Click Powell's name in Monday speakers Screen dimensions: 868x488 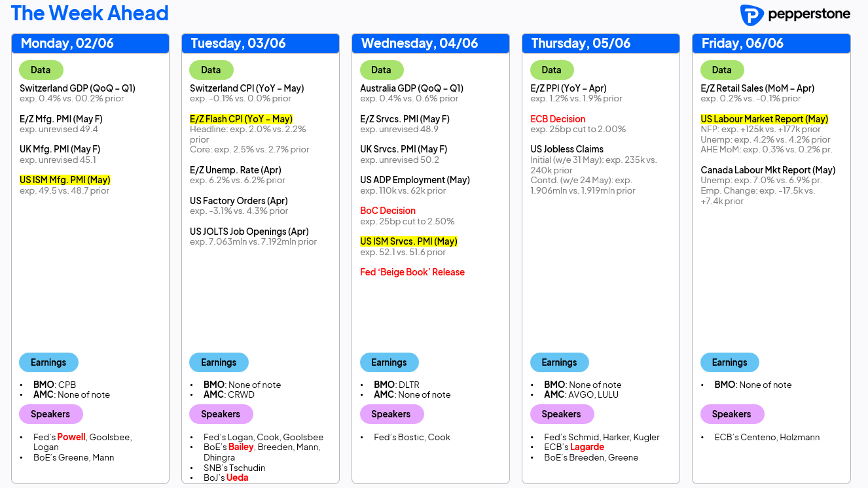pos(71,437)
